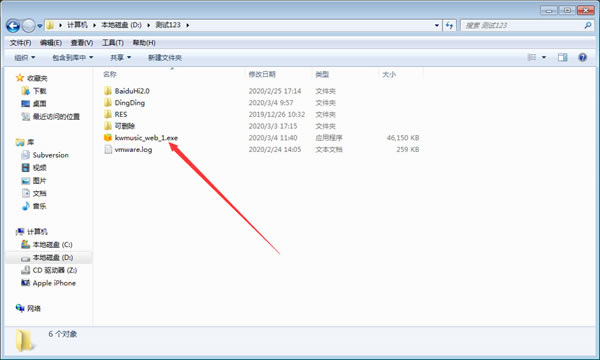Click the Forward navigation arrow
This screenshot has width=600, height=360.
(x=29, y=26)
